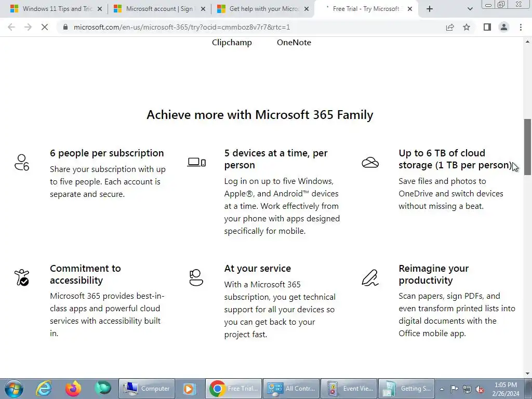Click scrollbar down arrow
The height and width of the screenshot is (399, 532).
click(x=527, y=374)
